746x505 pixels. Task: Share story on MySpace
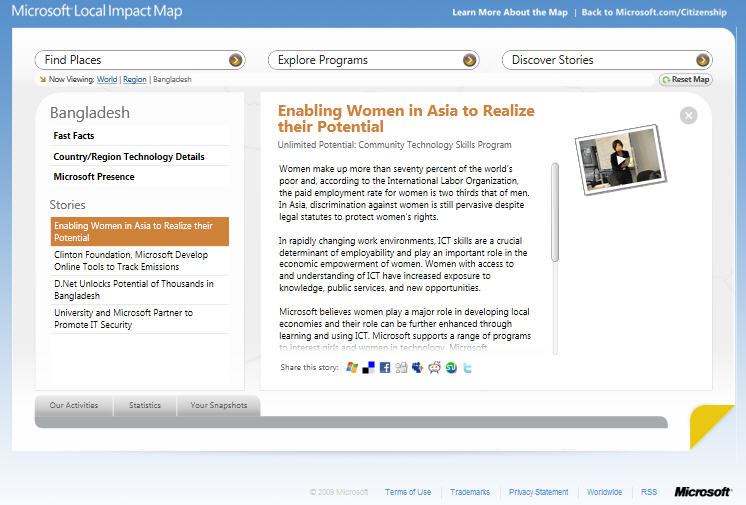pyautogui.click(x=417, y=367)
